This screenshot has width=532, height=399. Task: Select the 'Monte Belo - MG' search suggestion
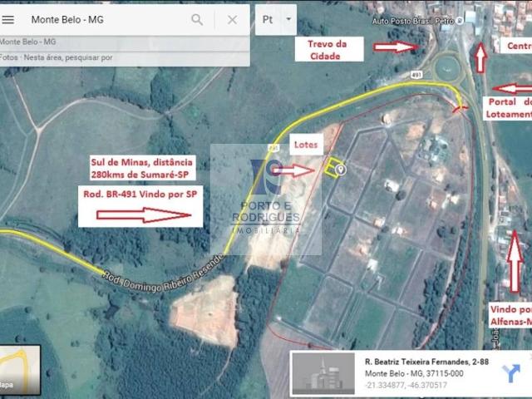pyautogui.click(x=125, y=42)
